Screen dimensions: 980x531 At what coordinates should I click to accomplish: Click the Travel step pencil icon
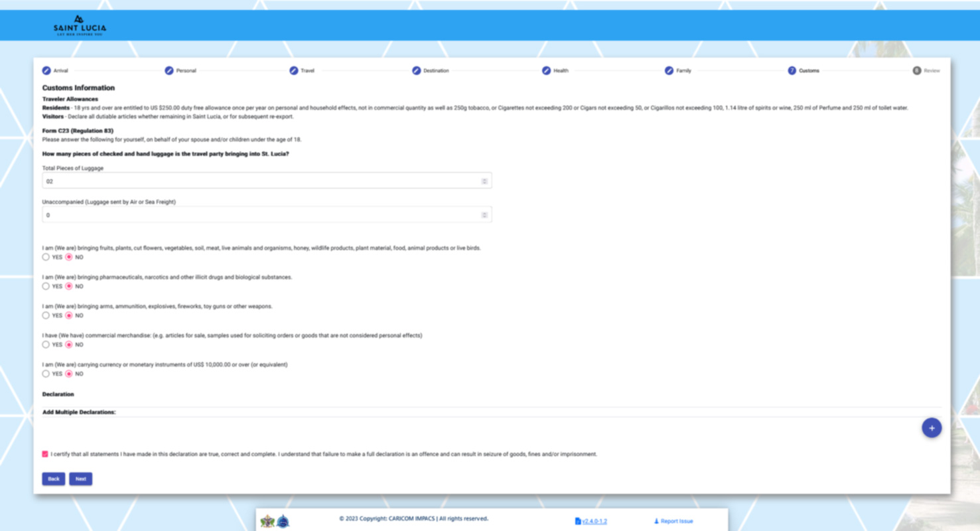293,70
